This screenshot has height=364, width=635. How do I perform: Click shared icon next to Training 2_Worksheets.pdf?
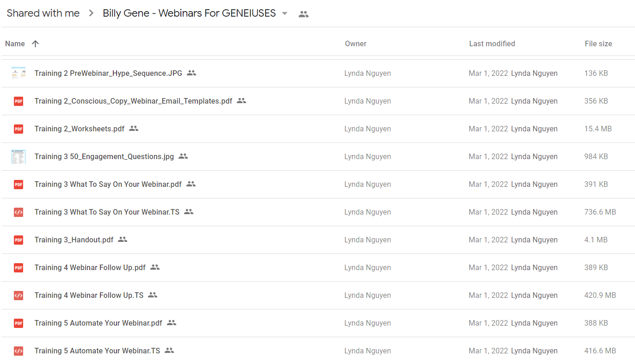pyautogui.click(x=134, y=128)
